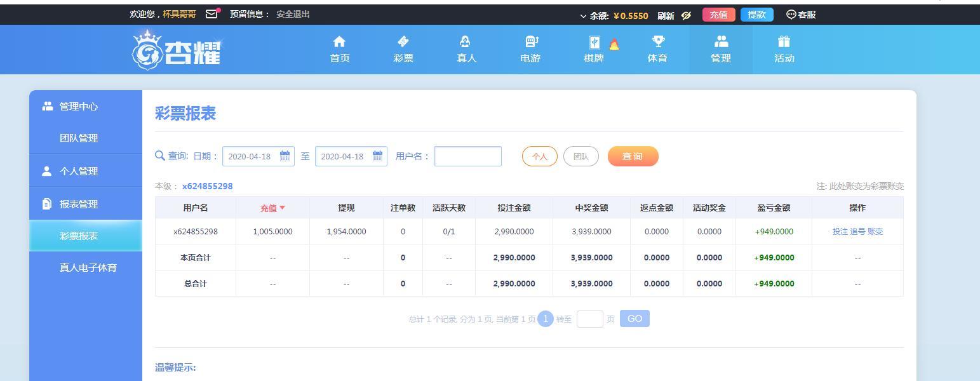
Task: Click the 用户名 input field
Action: 467,156
